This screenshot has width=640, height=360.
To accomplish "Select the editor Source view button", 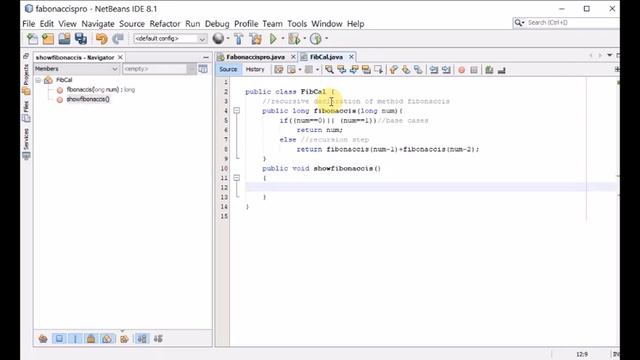I will (228, 70).
